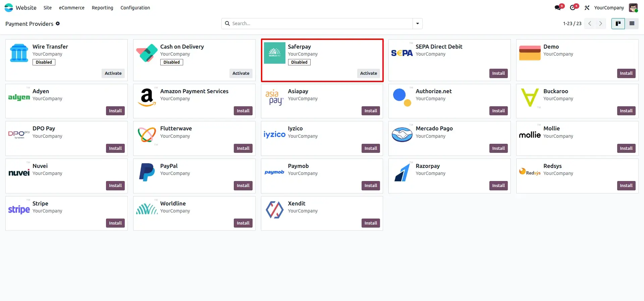The image size is (644, 301).
Task: Click the debug tools wrench icon
Action: [587, 8]
